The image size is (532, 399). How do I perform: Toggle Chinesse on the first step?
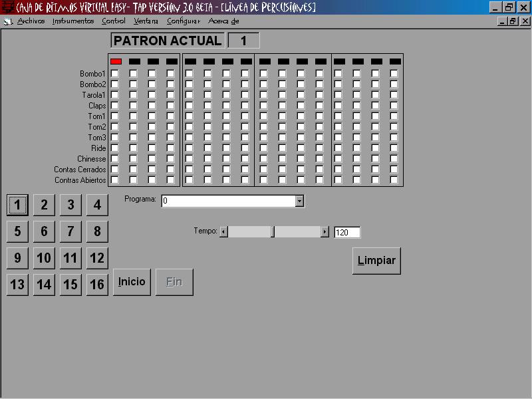pyautogui.click(x=115, y=158)
